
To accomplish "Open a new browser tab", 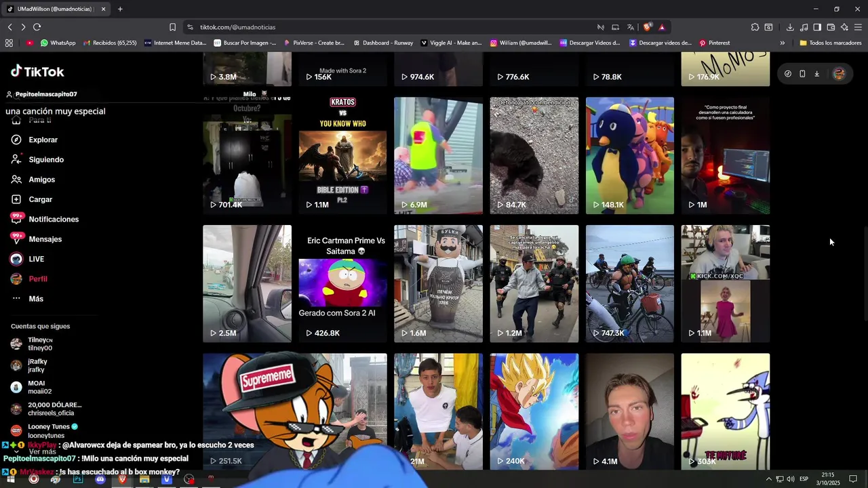I will (x=120, y=9).
